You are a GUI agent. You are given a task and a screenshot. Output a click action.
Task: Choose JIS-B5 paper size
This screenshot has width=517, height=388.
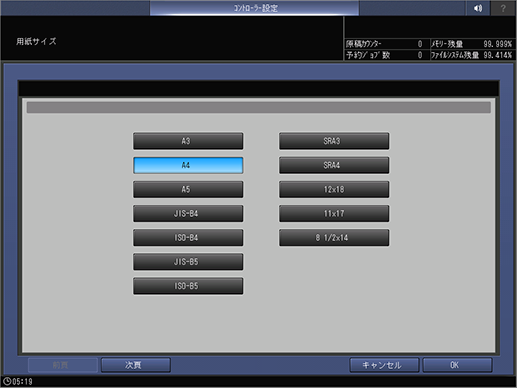pos(188,262)
